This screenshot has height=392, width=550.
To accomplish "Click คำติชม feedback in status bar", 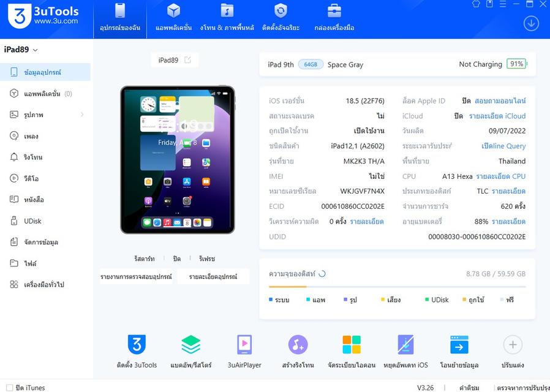I will click(x=469, y=388).
